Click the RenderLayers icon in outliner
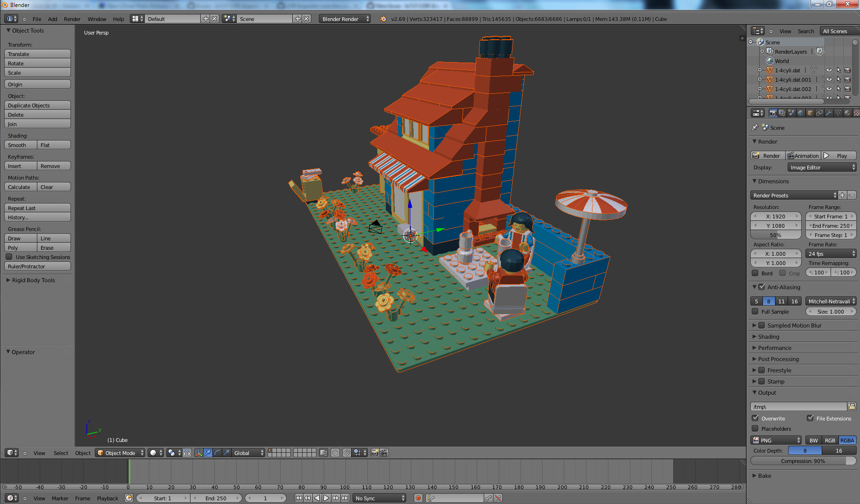Viewport: 860px width, 504px height. tap(770, 51)
